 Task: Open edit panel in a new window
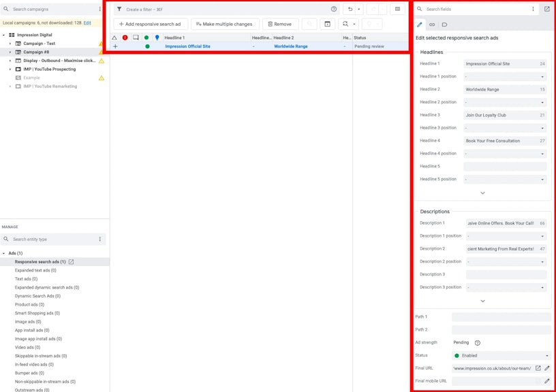pos(546,10)
